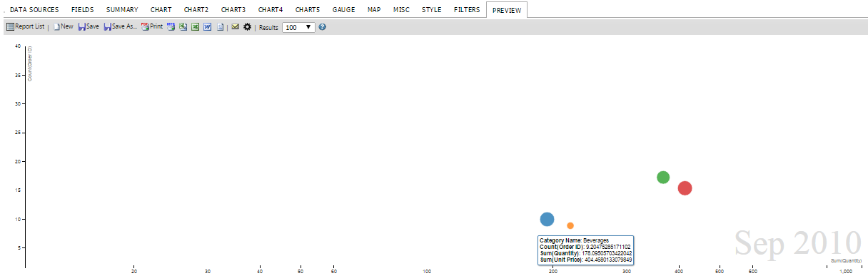The width and height of the screenshot is (868, 276).
Task: Open the SUMMARY tab
Action: click(x=122, y=10)
